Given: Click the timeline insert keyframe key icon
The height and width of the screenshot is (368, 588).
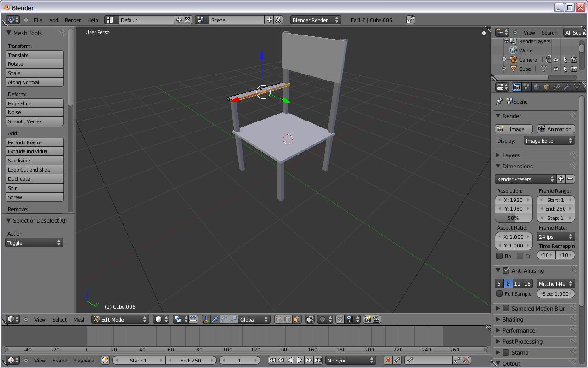Looking at the screenshot, I should (x=457, y=360).
